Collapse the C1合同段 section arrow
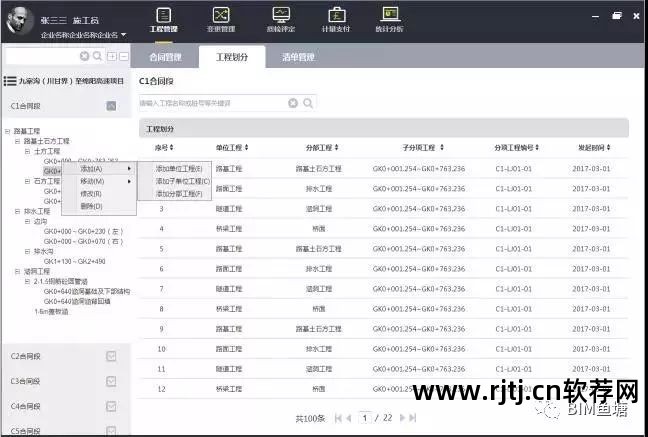The width and height of the screenshot is (648, 437). (x=112, y=105)
